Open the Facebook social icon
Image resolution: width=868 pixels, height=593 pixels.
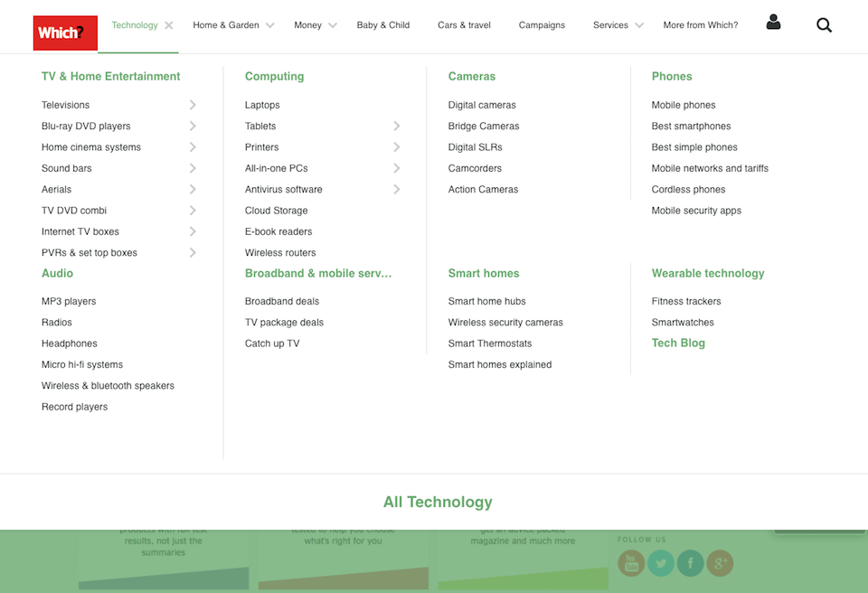(x=691, y=563)
